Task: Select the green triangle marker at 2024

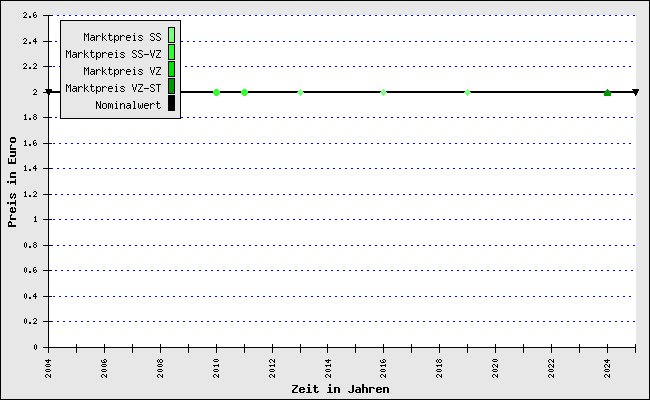Action: point(607,92)
